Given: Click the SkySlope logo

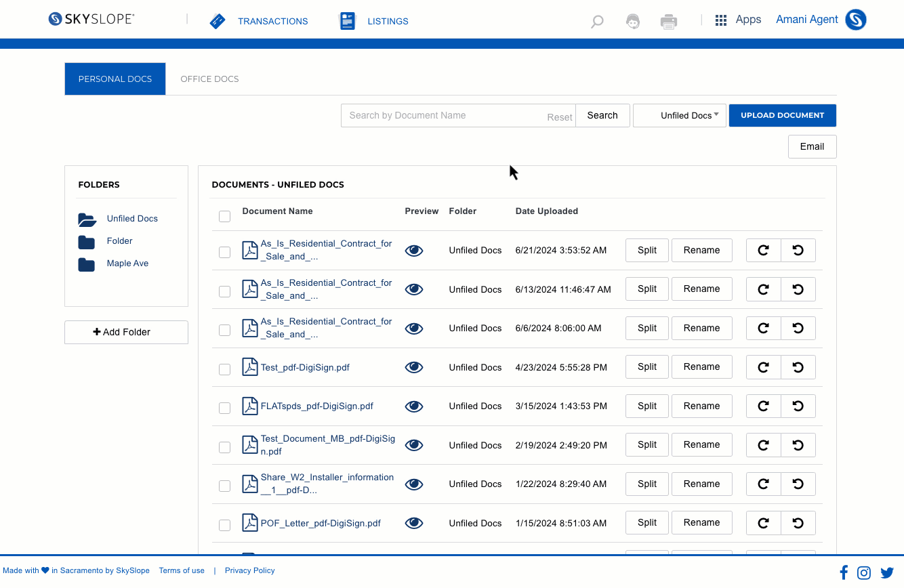Looking at the screenshot, I should coord(91,19).
